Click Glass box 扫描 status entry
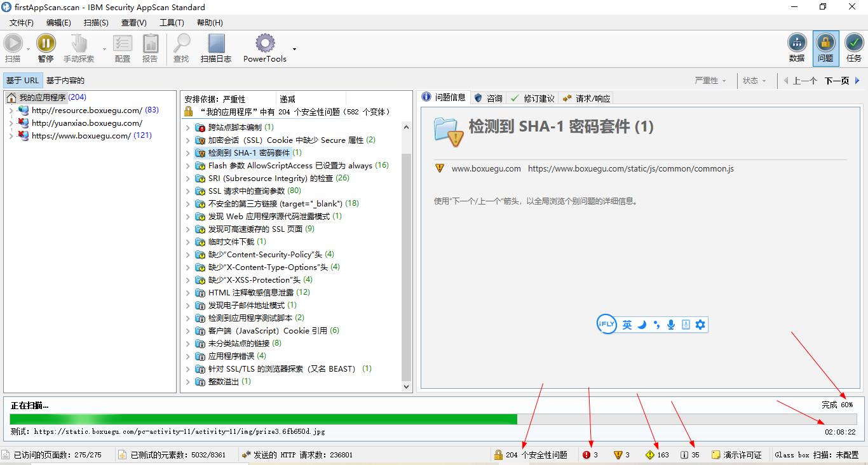The image size is (868, 465). click(816, 455)
